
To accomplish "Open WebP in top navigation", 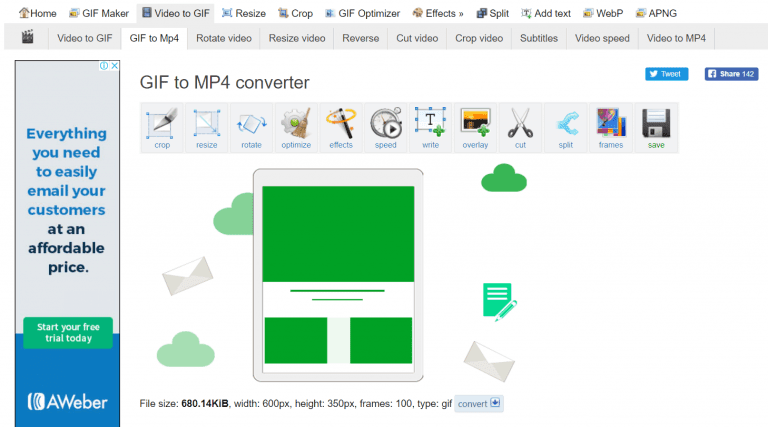I will [x=603, y=13].
